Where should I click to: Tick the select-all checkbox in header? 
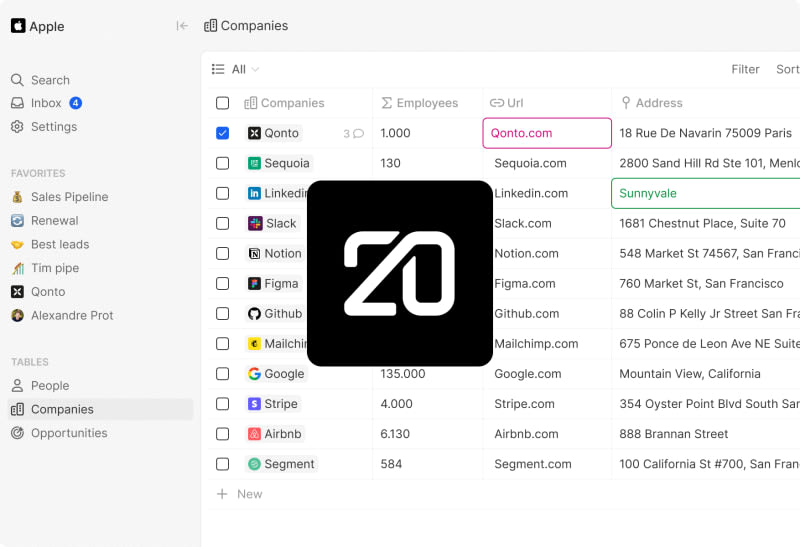click(222, 103)
